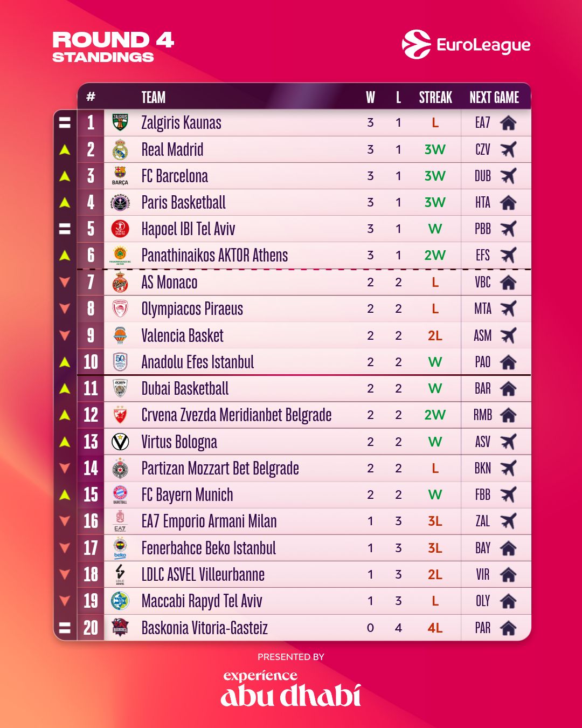Select the STREAK column header
The height and width of the screenshot is (728, 582).
point(435,98)
